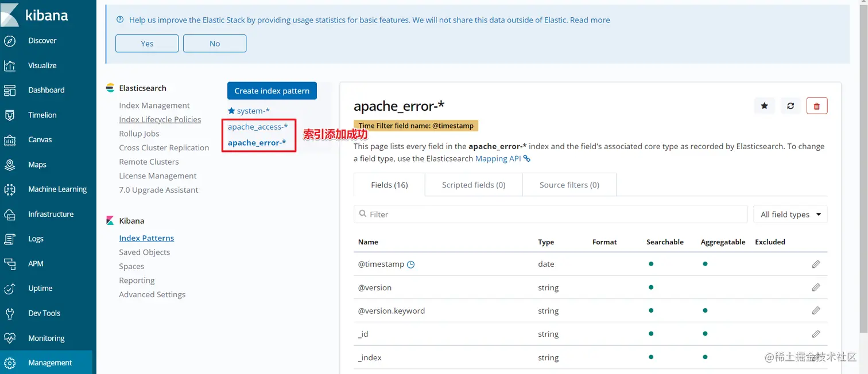The width and height of the screenshot is (868, 374).
Task: Click the Excluded column header
Action: tap(770, 242)
